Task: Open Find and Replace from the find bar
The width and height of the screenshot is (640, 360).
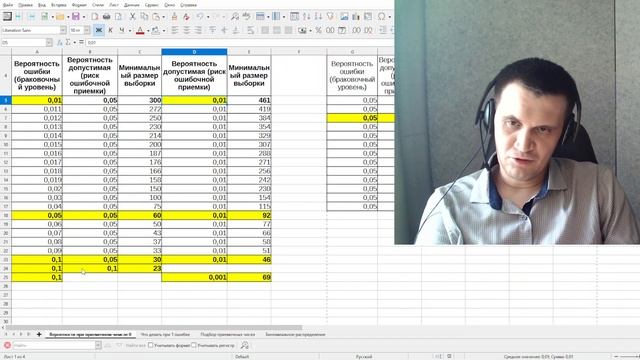Action: [x=244, y=345]
